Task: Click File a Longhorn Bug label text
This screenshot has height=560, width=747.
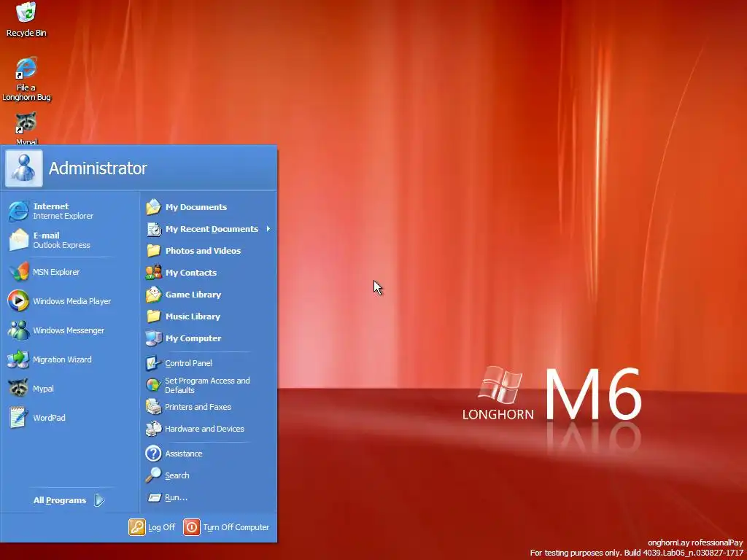Action: click(26, 92)
